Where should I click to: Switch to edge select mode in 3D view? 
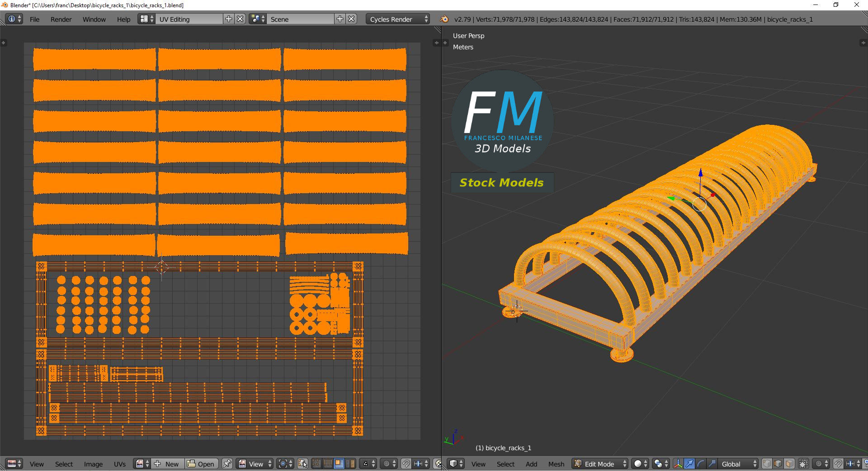(x=778, y=464)
